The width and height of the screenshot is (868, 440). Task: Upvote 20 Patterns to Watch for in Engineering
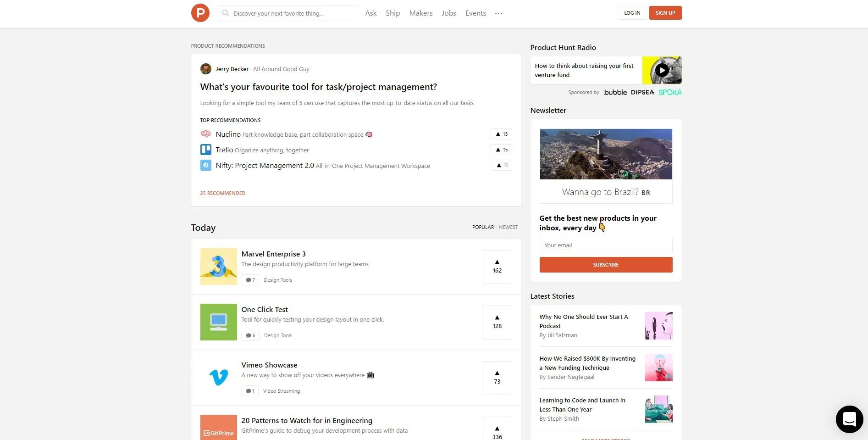[498, 429]
